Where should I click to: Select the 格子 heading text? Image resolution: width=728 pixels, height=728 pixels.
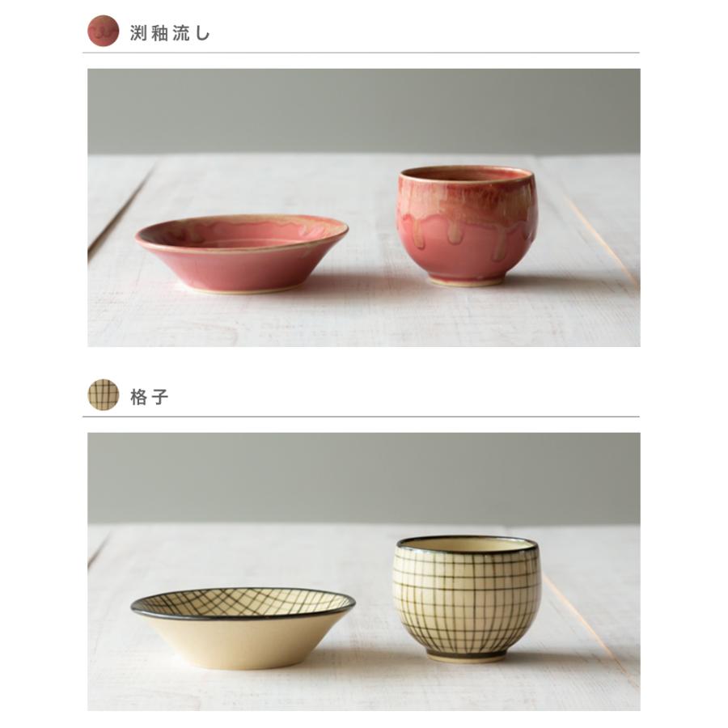(150, 397)
